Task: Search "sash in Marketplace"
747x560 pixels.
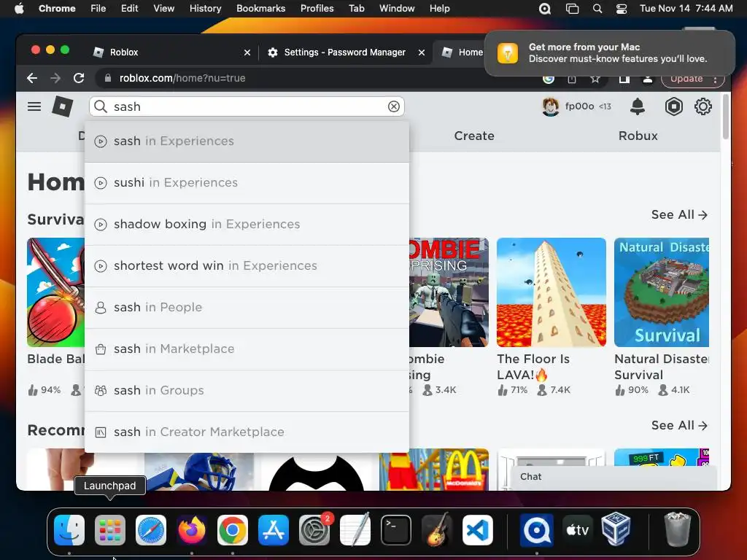Action: [x=247, y=349]
